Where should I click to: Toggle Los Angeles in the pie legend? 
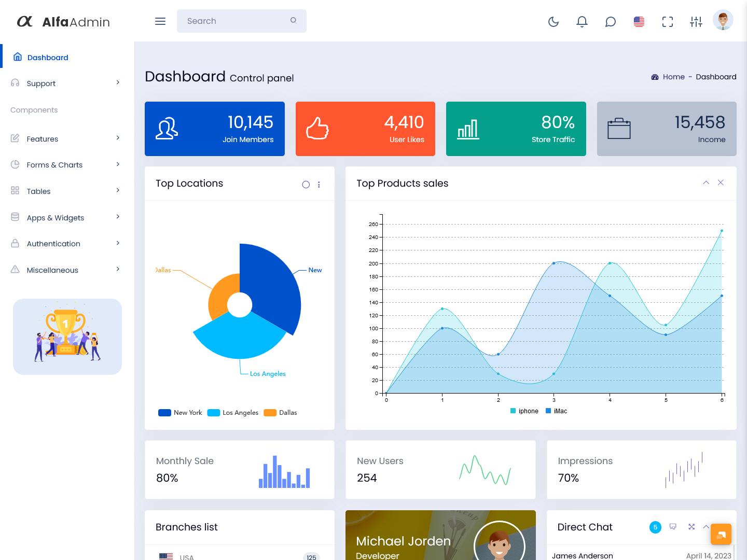[232, 412]
